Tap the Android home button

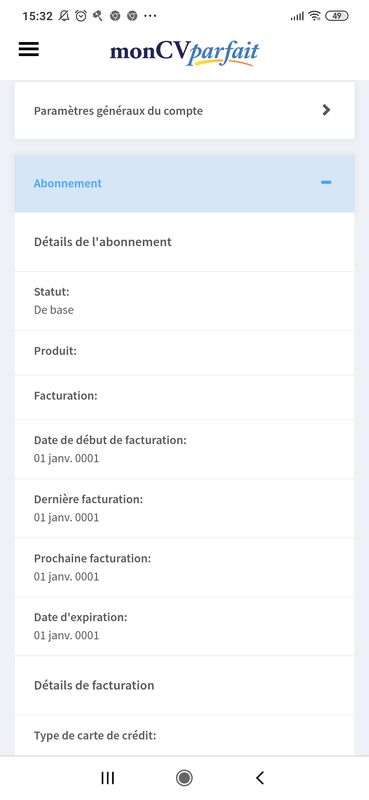(x=184, y=778)
